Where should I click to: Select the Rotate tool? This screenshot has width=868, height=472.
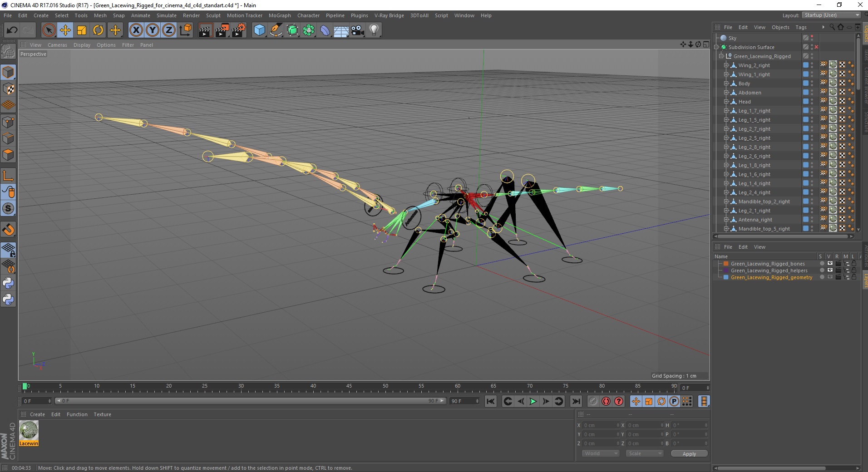tap(98, 30)
